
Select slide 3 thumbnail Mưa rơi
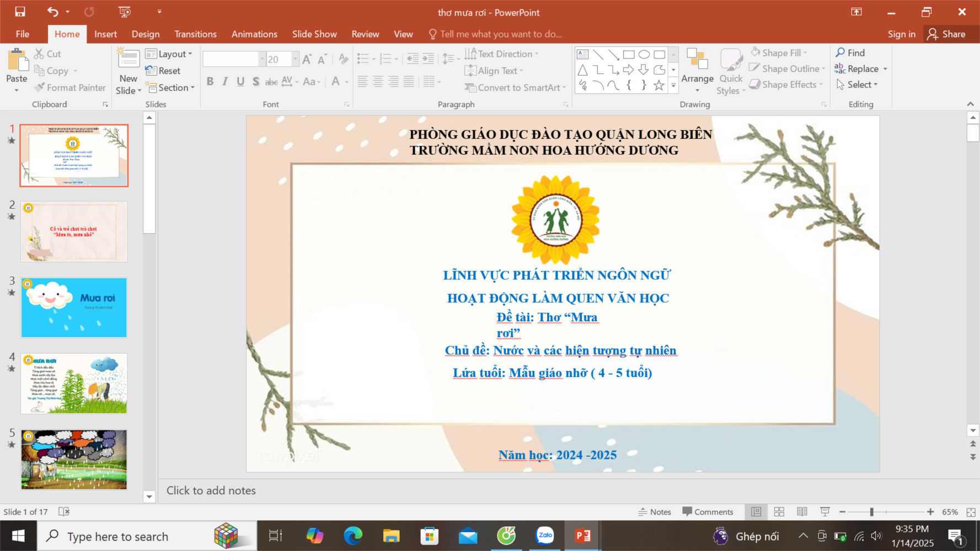pyautogui.click(x=74, y=307)
